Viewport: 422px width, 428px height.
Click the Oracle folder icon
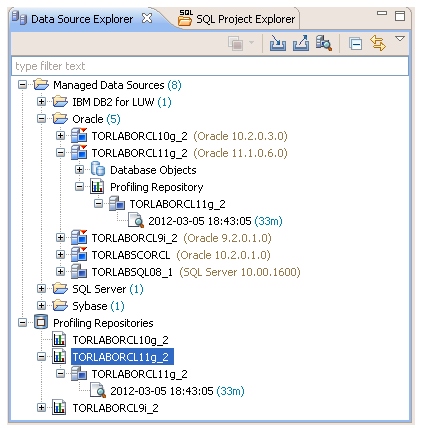tap(60, 119)
